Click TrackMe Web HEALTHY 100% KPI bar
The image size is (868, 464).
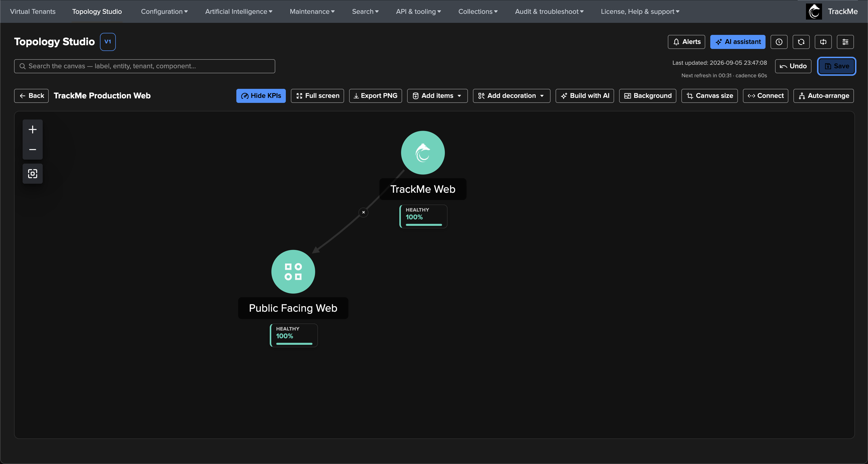[x=423, y=217]
